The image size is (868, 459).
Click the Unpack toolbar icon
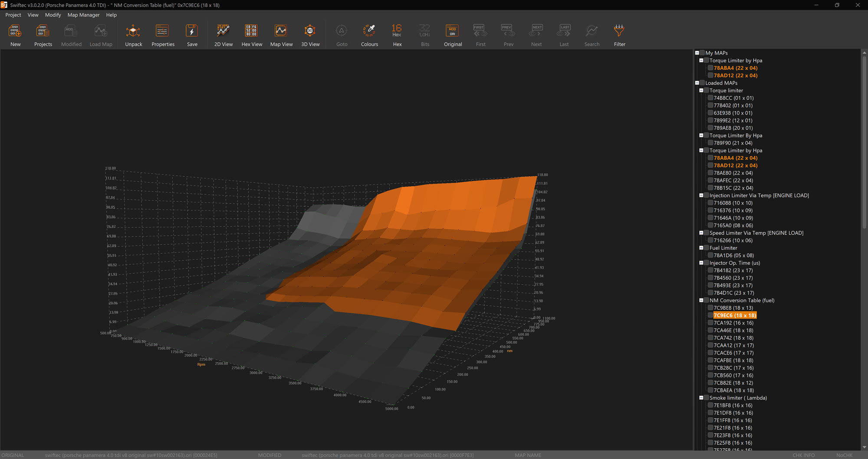pos(133,31)
